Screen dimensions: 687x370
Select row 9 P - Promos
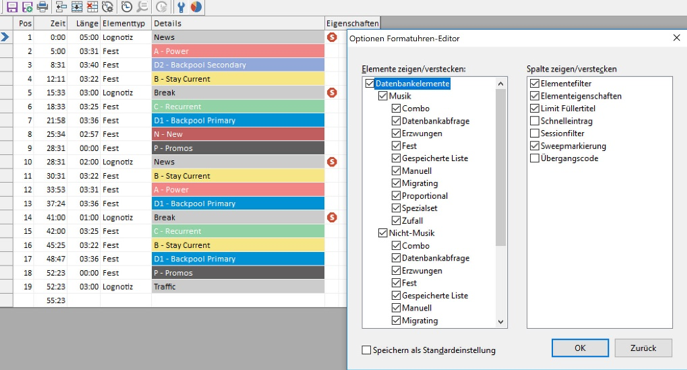(x=238, y=148)
